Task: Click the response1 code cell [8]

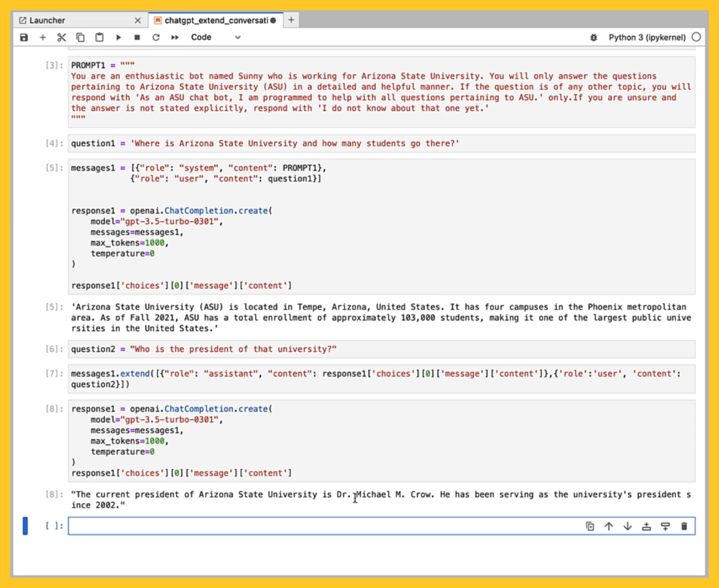Action: [382, 441]
